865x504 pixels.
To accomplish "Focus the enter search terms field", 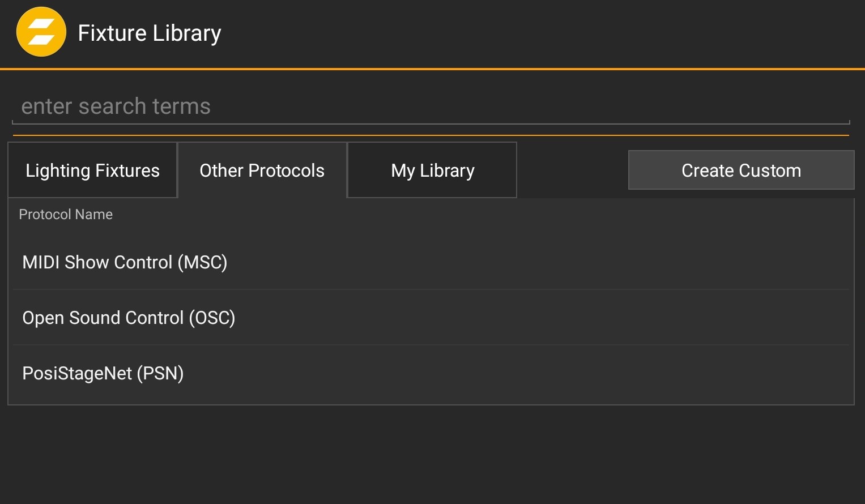I will coord(431,106).
